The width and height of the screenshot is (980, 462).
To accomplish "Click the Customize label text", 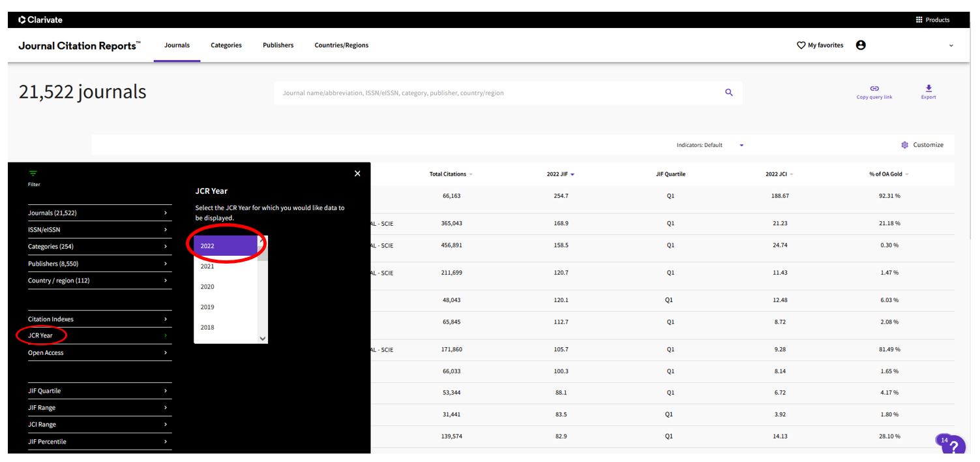I will pos(928,145).
